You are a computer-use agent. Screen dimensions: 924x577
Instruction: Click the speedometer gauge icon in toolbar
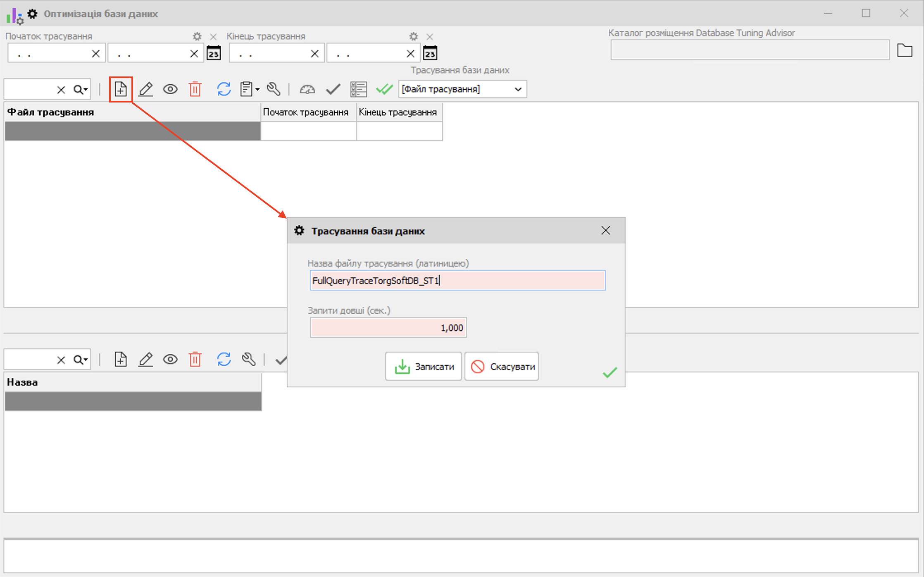(307, 89)
